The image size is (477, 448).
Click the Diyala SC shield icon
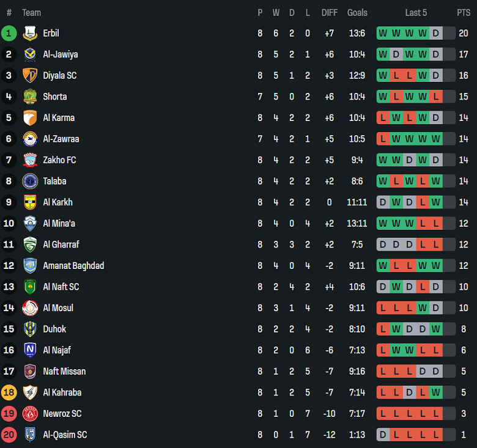tap(30, 75)
